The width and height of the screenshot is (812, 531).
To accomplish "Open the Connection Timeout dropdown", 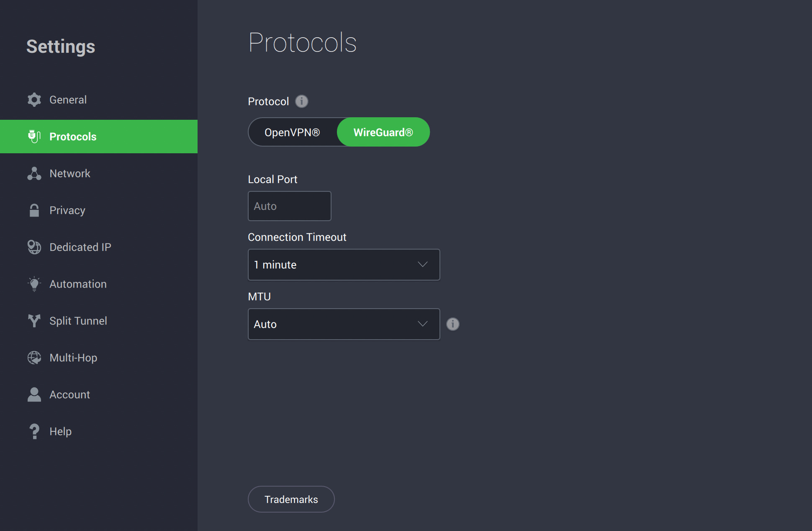I will coord(343,265).
